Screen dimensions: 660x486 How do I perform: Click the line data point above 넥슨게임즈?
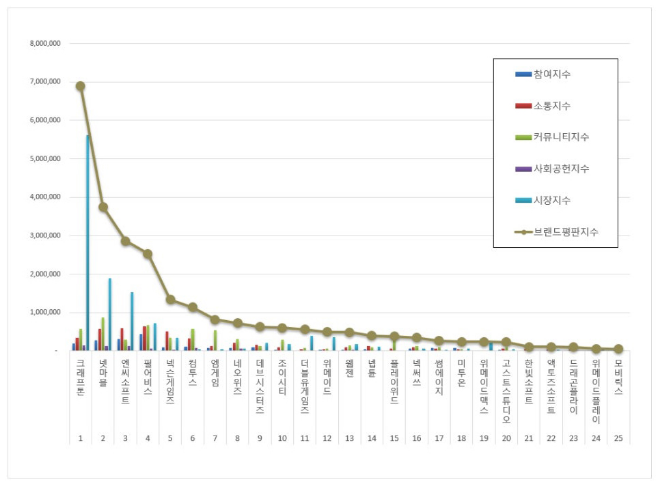171,299
